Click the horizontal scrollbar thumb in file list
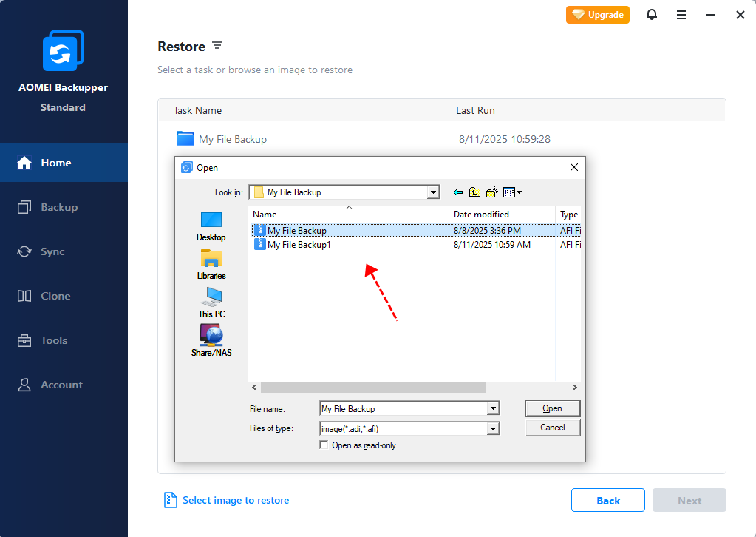Screen dimensions: 756x537 tap(373, 387)
